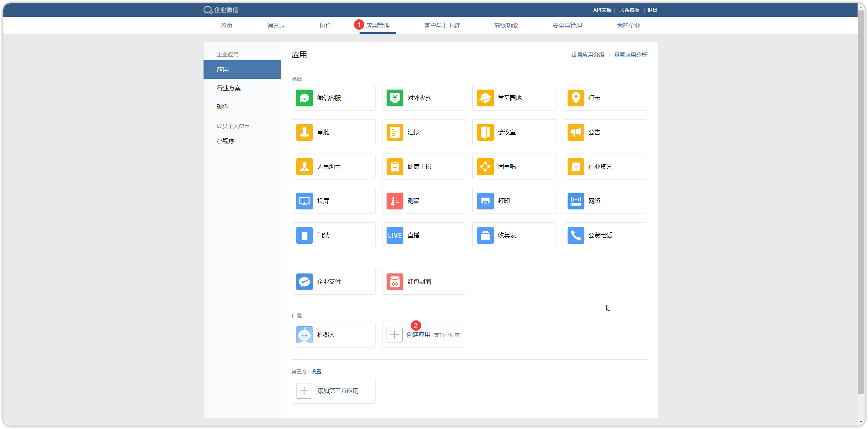Open the 通讯录 tab

point(276,26)
